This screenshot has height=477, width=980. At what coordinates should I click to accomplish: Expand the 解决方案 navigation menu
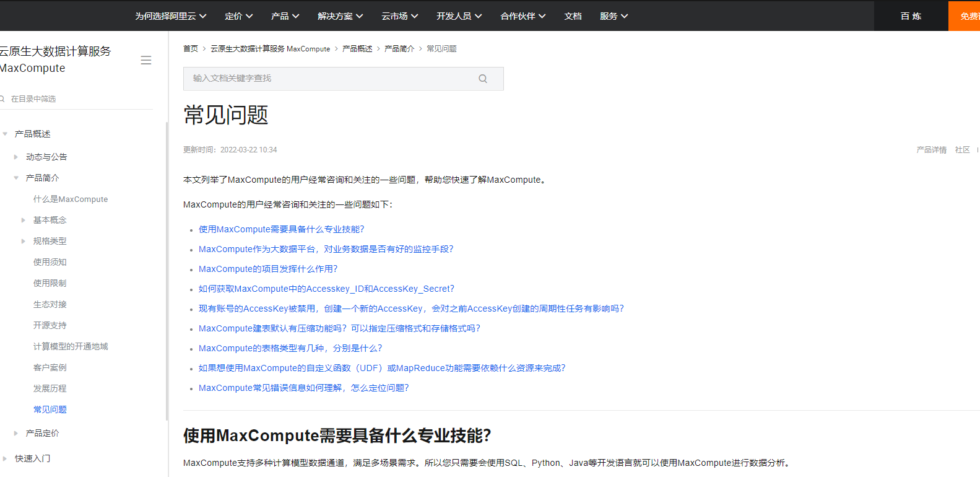340,16
